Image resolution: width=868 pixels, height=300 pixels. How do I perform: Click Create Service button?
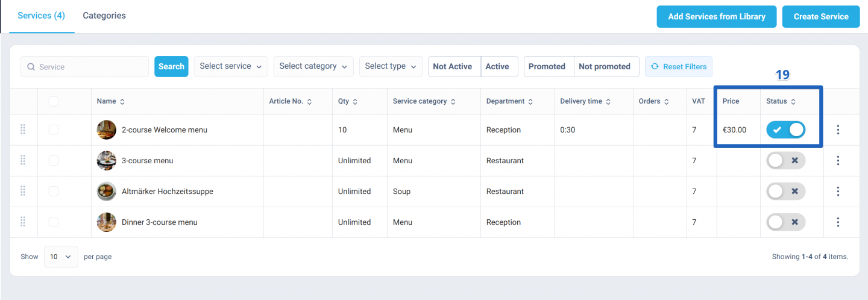point(821,16)
